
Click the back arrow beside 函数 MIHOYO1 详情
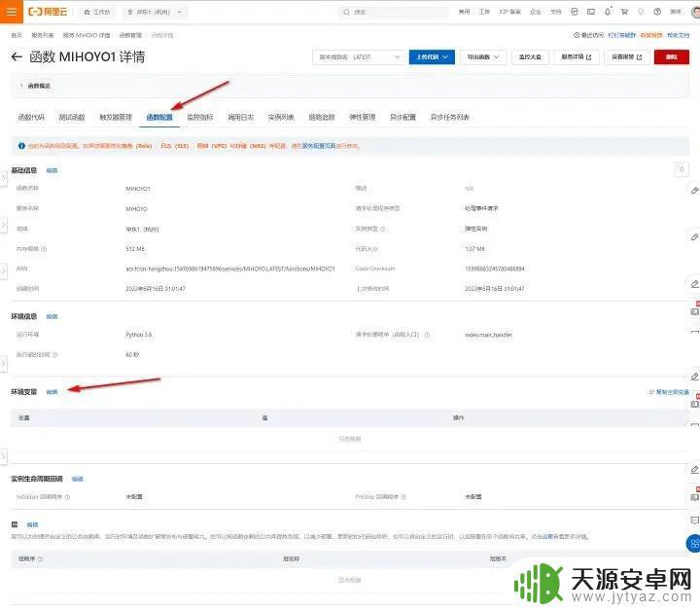click(x=17, y=56)
